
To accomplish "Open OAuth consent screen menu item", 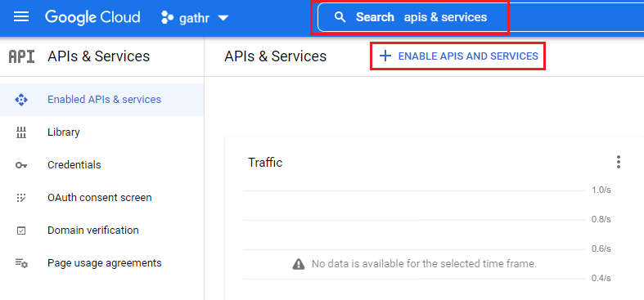I will click(101, 197).
